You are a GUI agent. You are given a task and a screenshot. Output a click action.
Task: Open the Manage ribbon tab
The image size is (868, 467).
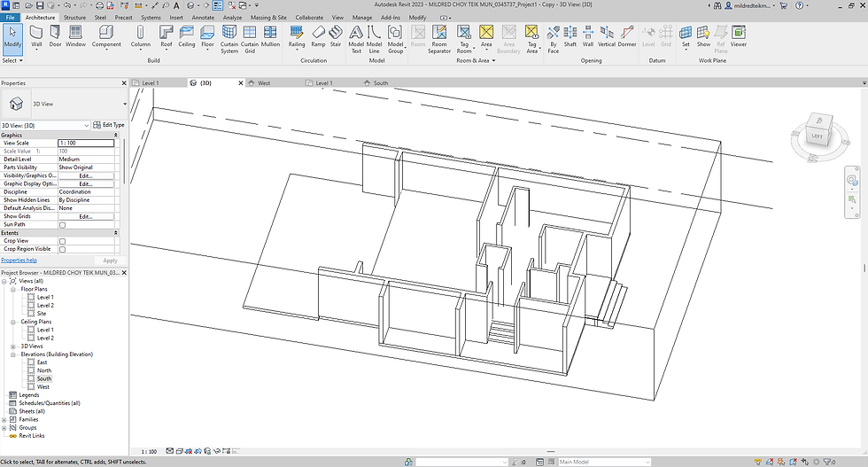(362, 17)
